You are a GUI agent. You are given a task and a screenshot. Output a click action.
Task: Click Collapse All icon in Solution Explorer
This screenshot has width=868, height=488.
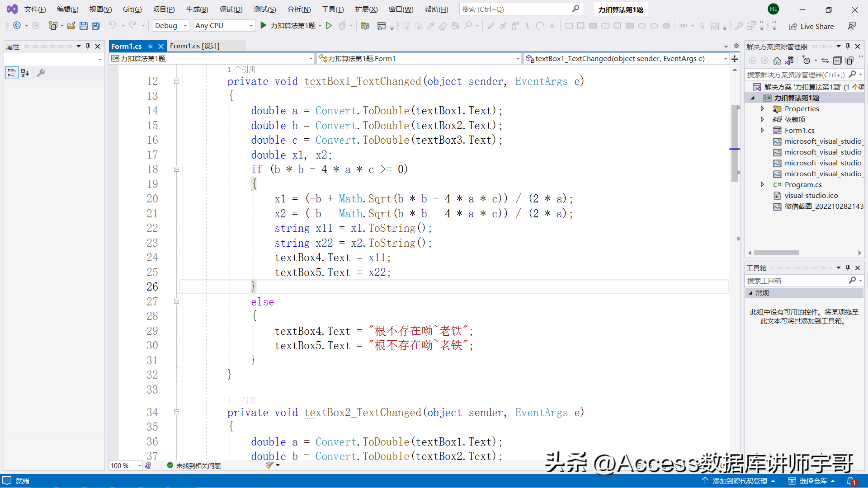click(837, 61)
